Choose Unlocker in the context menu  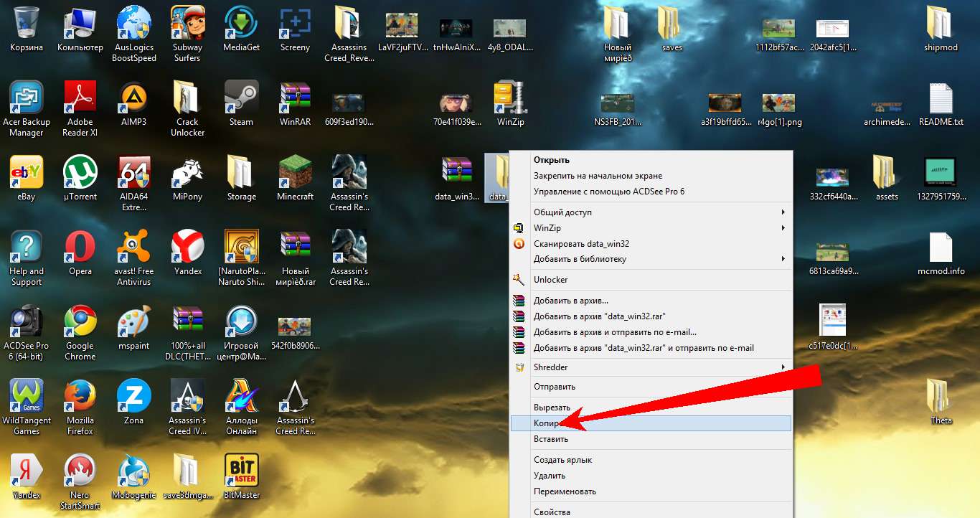pyautogui.click(x=651, y=280)
